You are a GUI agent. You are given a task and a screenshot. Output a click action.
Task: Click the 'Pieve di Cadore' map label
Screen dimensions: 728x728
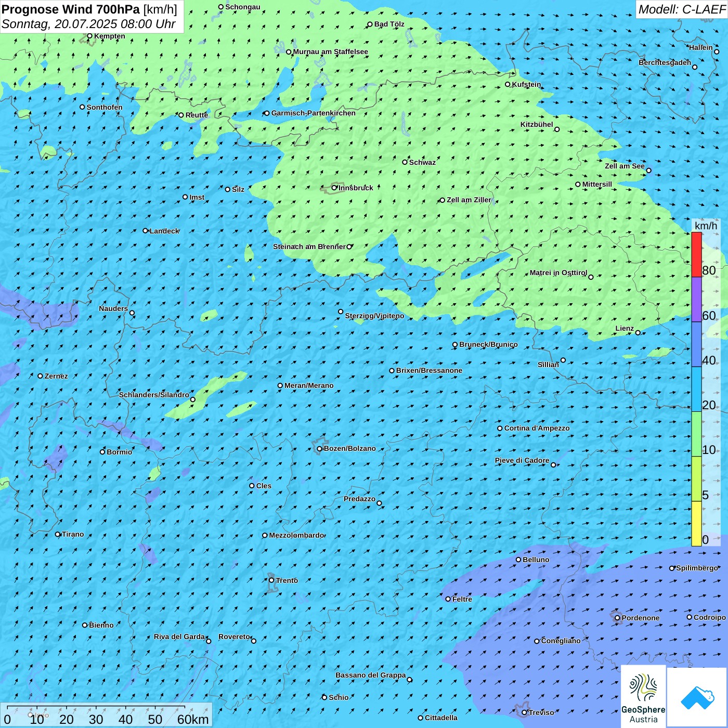click(522, 460)
